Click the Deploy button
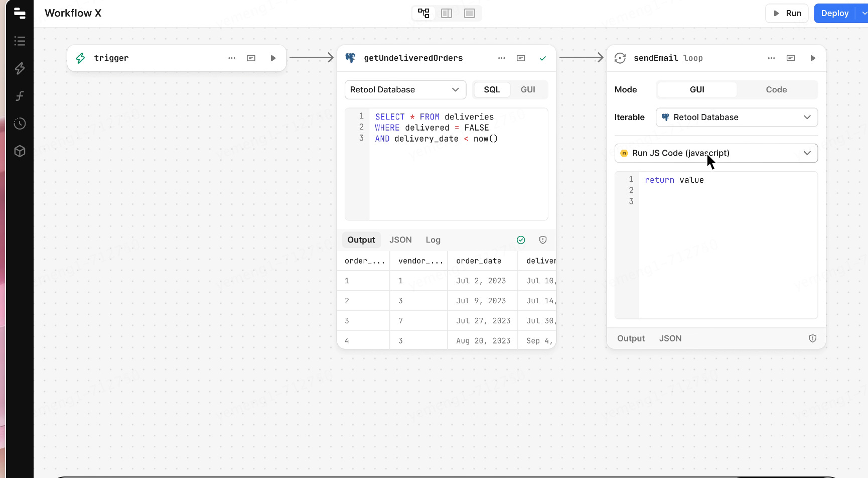Viewport: 868px width, 478px height. [835, 13]
